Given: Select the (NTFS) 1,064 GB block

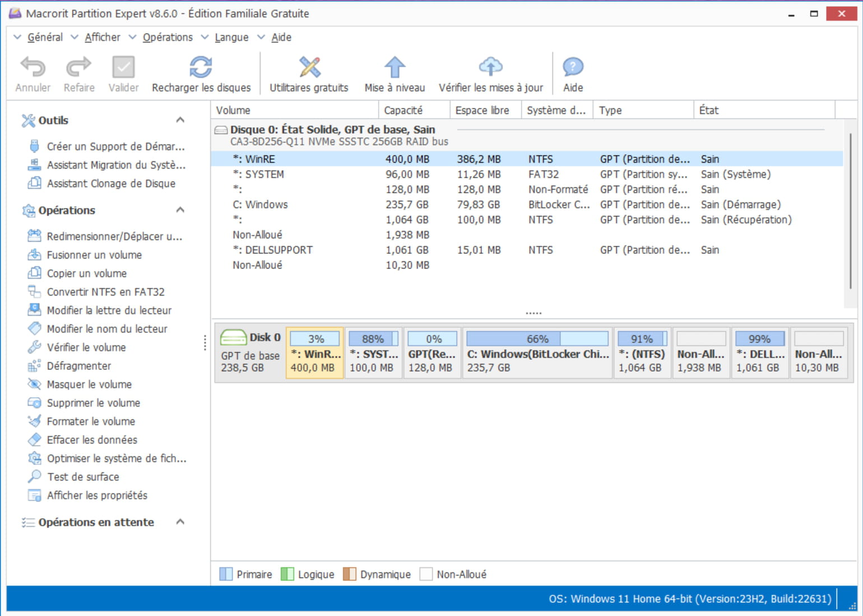Looking at the screenshot, I should [642, 353].
